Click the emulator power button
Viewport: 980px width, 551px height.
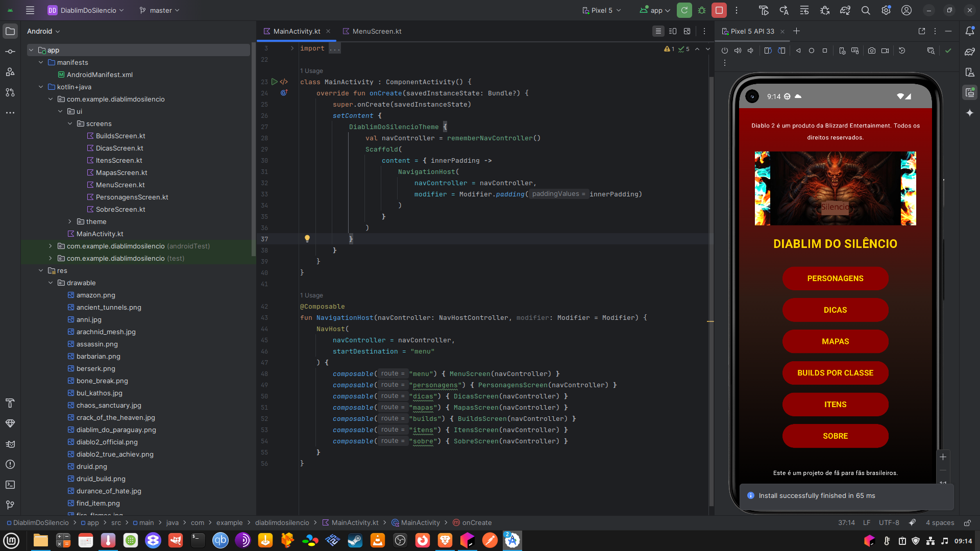pyautogui.click(x=725, y=51)
